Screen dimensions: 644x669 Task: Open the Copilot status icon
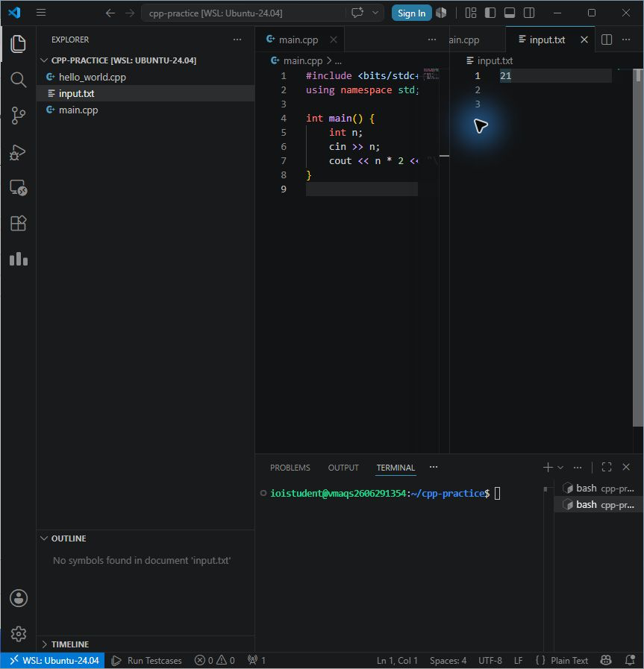606,661
